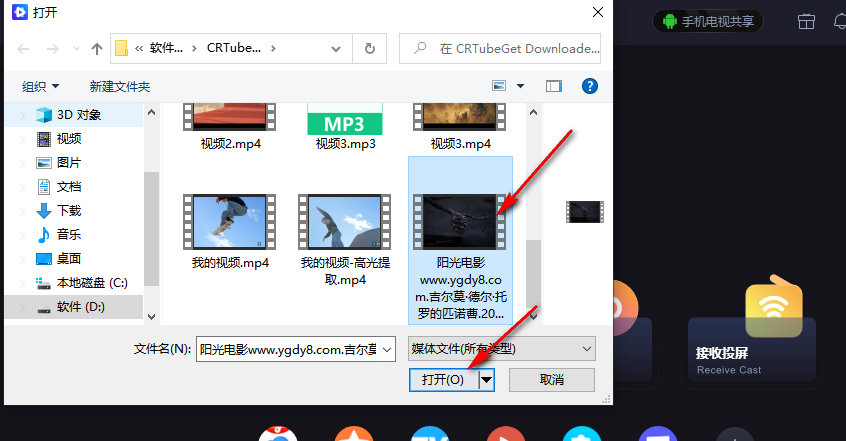Toggle the preview pane
This screenshot has height=441, width=846.
(554, 86)
